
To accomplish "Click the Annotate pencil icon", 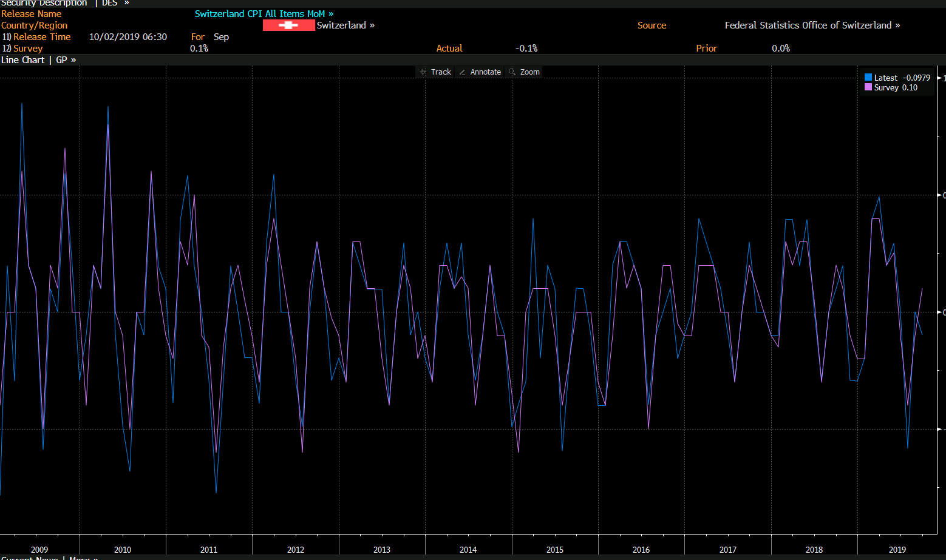I will (x=462, y=72).
